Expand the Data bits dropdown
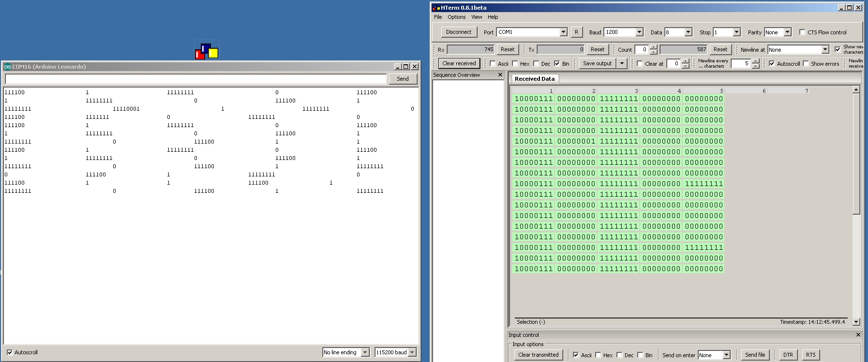This screenshot has height=362, width=868. tap(688, 32)
